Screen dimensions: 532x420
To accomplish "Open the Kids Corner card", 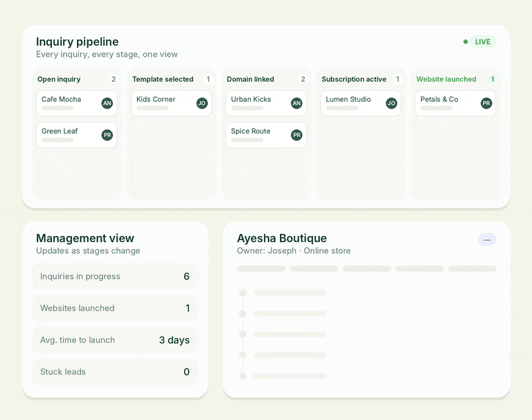I will pyautogui.click(x=171, y=103).
